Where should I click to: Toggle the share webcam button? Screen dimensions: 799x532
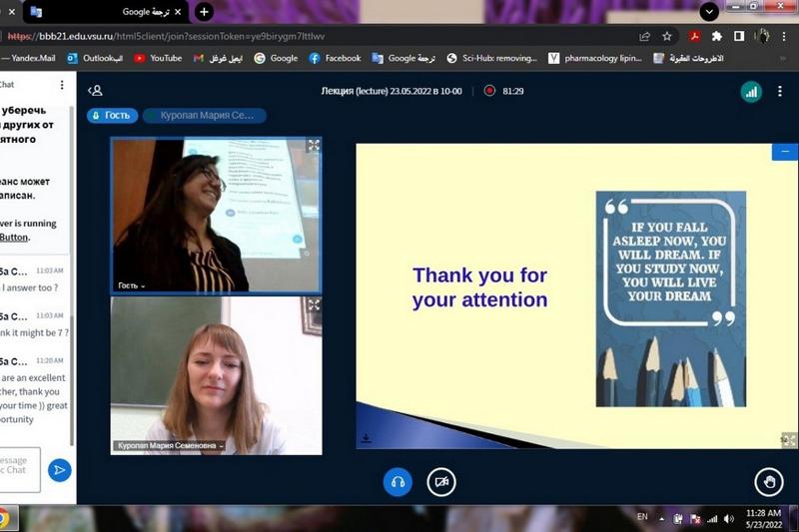[440, 482]
